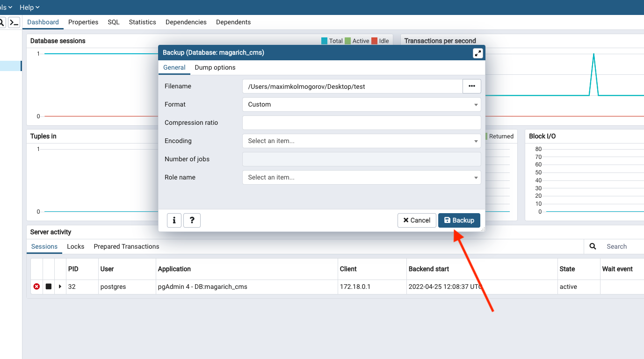Expand details arrow for session PID 32

[x=60, y=287]
